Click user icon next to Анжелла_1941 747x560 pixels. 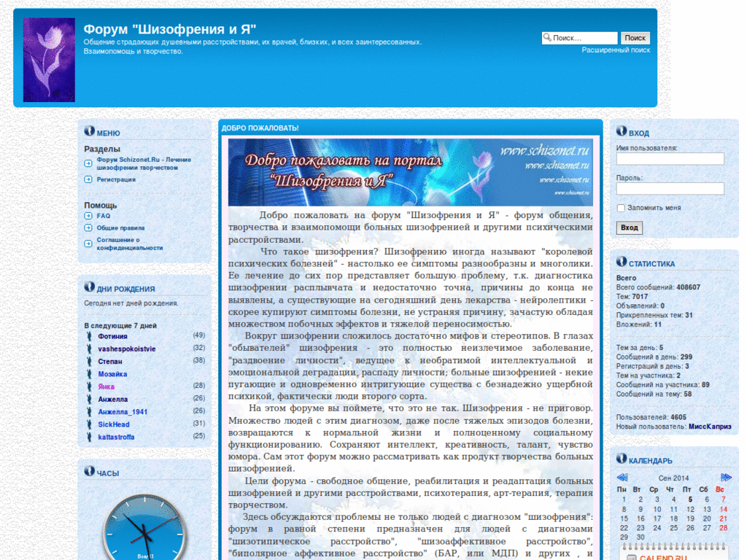pos(89,412)
